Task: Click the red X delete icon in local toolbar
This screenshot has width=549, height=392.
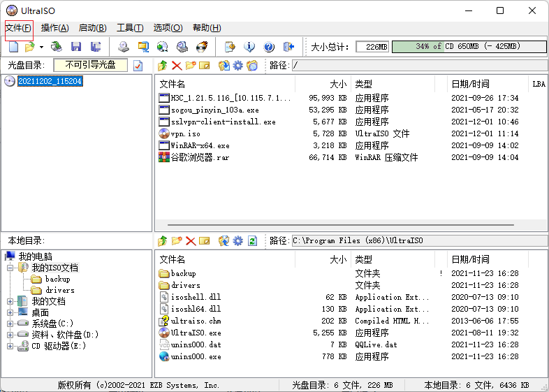Action: pyautogui.click(x=191, y=240)
